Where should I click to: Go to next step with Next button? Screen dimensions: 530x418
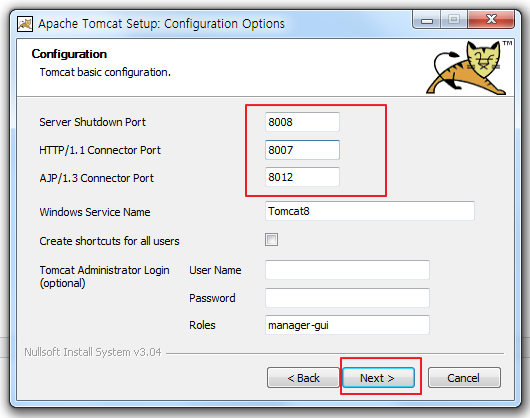click(x=378, y=377)
